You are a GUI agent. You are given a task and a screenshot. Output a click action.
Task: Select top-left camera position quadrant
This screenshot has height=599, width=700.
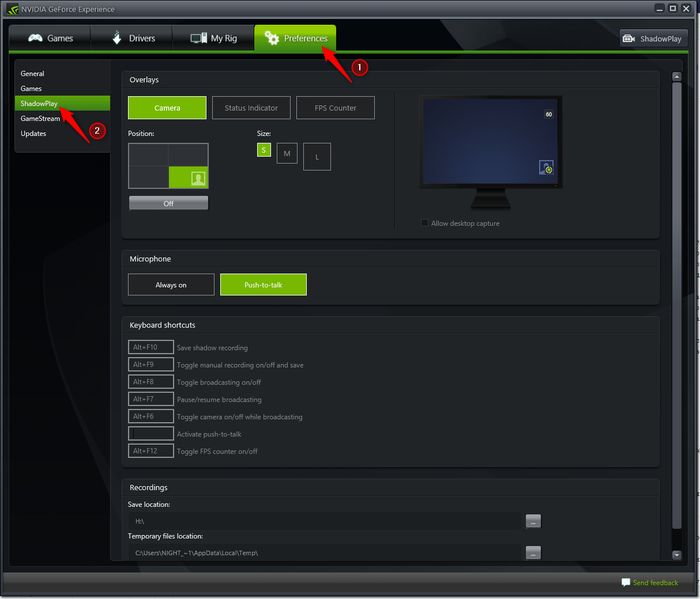[x=148, y=155]
